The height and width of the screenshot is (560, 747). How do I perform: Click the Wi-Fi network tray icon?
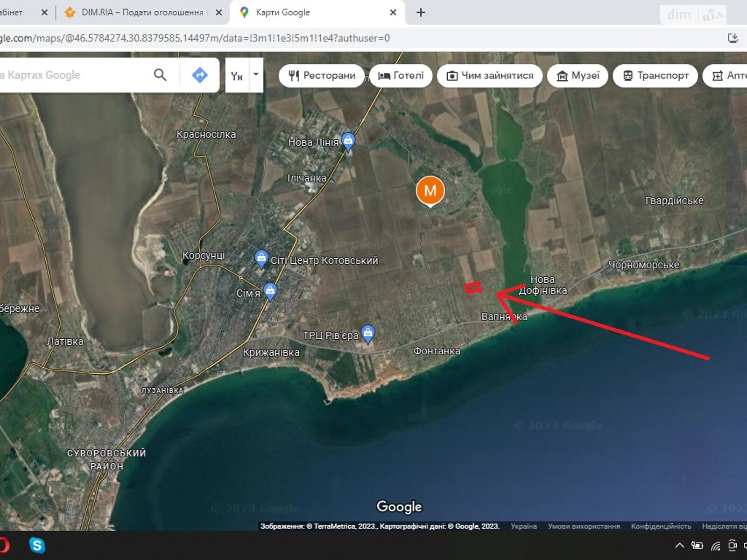click(715, 545)
